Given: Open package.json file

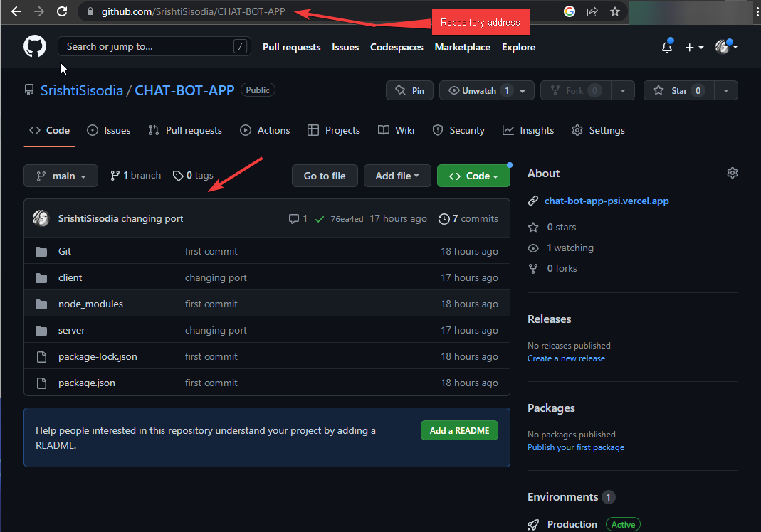Looking at the screenshot, I should pos(86,383).
